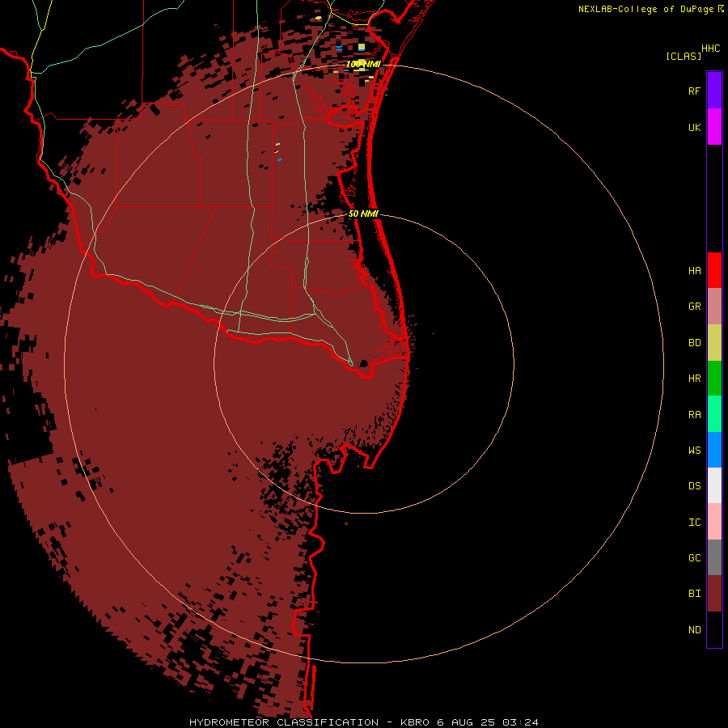Image resolution: width=728 pixels, height=728 pixels.
Task: Click the "6 AUG 25 03:24" timestamp
Action: (x=488, y=722)
